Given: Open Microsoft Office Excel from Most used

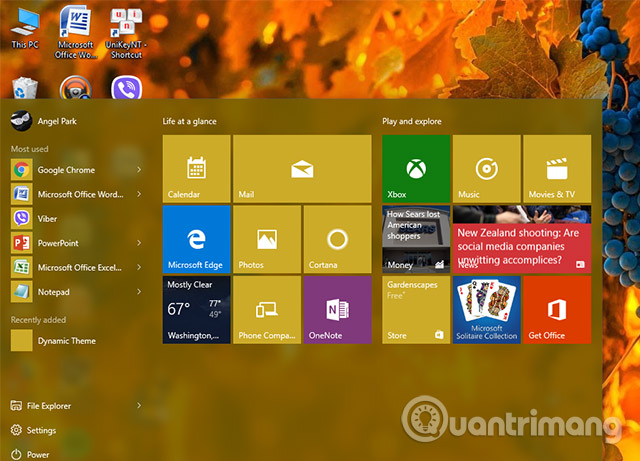Looking at the screenshot, I should coord(77,268).
